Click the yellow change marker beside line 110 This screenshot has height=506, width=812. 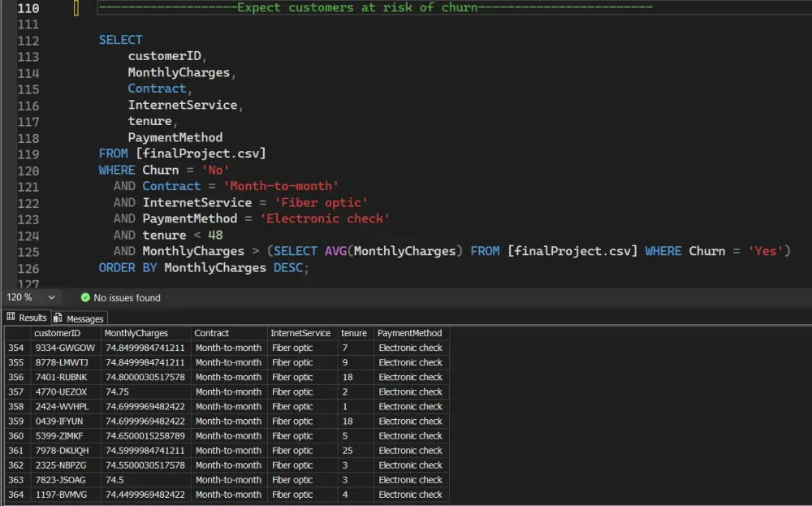[x=76, y=8]
